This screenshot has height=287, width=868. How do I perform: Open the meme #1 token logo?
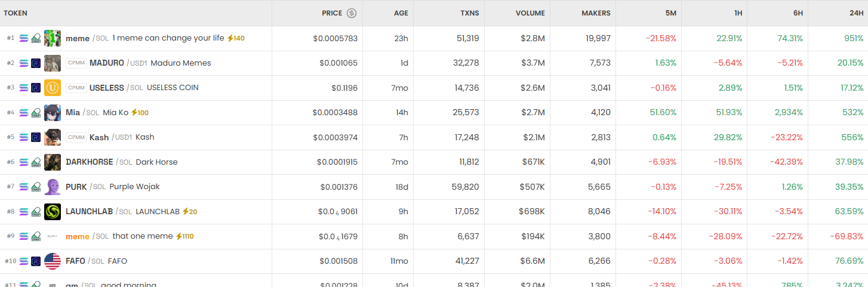[x=53, y=38]
